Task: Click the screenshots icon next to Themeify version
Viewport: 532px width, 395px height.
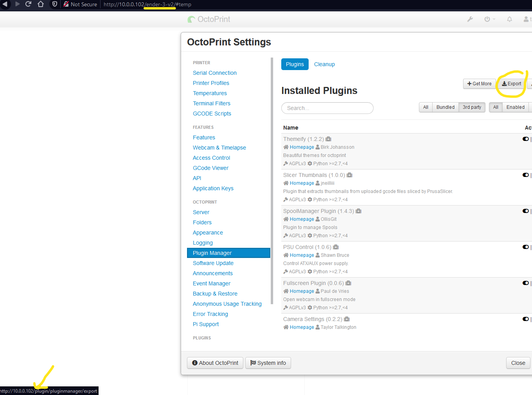Action: click(328, 139)
